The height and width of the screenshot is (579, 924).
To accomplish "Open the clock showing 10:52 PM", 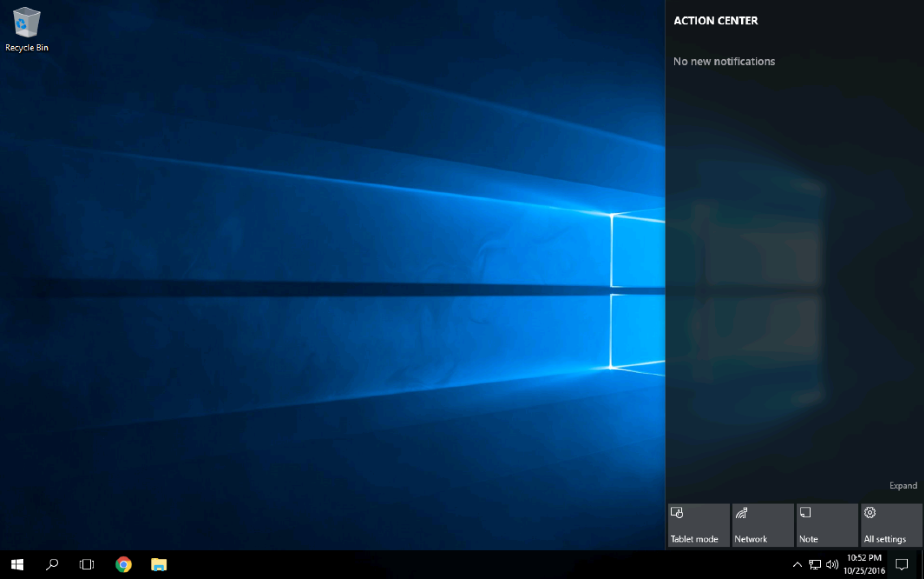I will point(864,564).
